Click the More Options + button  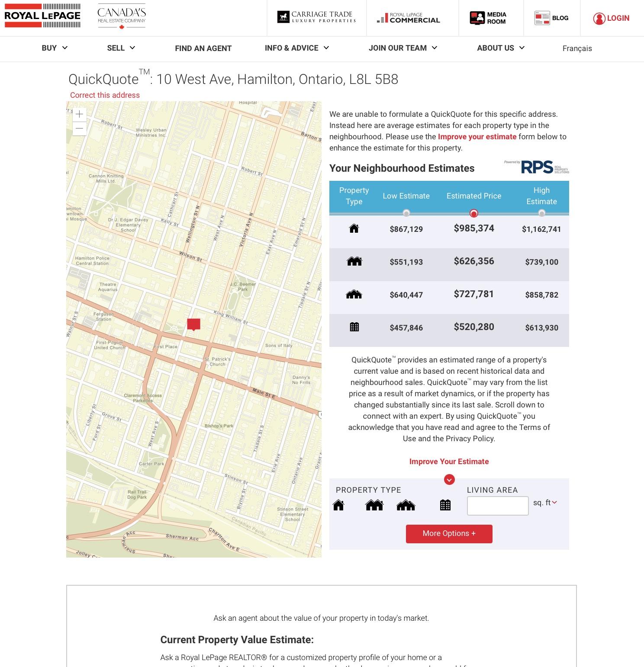[449, 534]
